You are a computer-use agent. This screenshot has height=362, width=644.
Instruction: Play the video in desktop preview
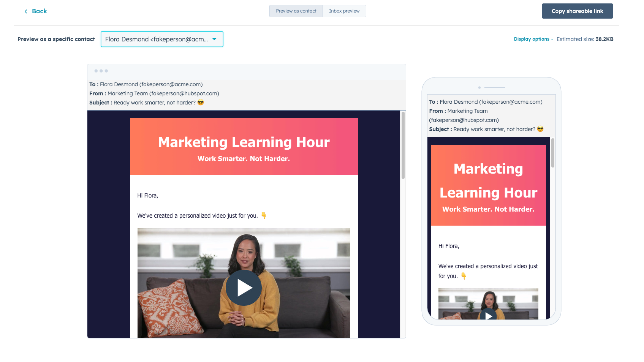point(244,288)
